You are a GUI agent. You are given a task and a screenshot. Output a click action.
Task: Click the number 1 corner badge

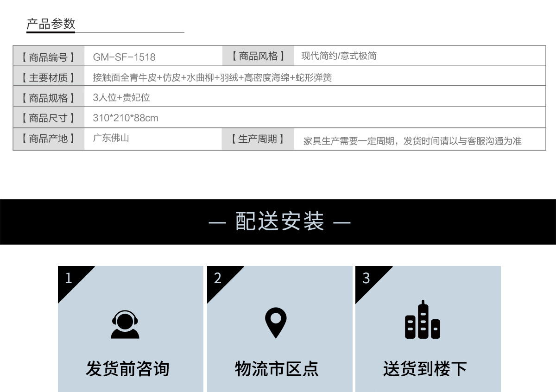69,278
